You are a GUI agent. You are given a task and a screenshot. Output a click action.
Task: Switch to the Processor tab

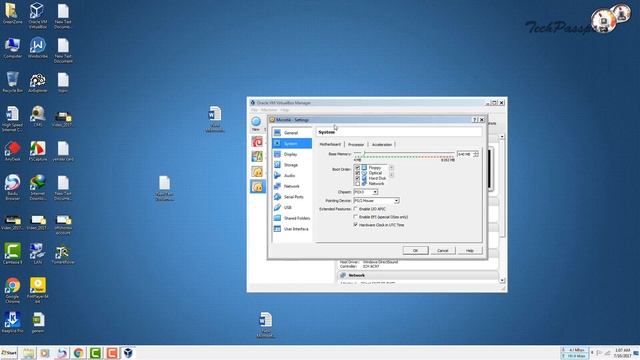click(356, 144)
